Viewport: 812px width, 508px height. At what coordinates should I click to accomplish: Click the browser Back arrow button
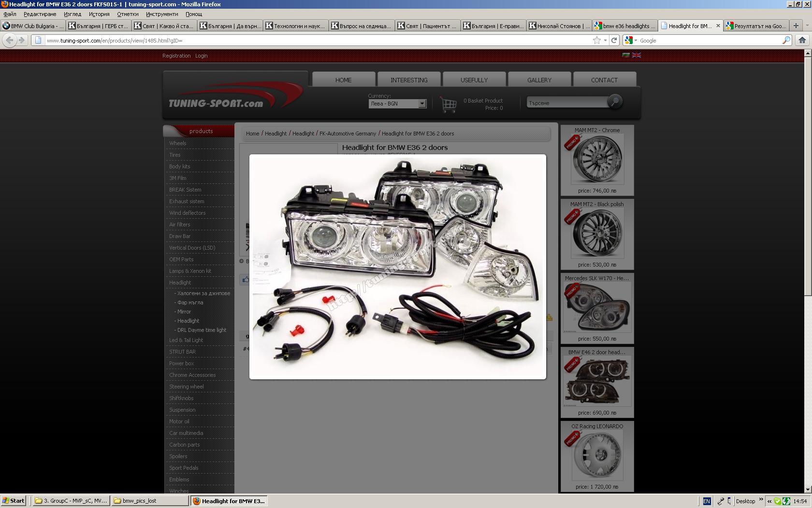(x=9, y=40)
